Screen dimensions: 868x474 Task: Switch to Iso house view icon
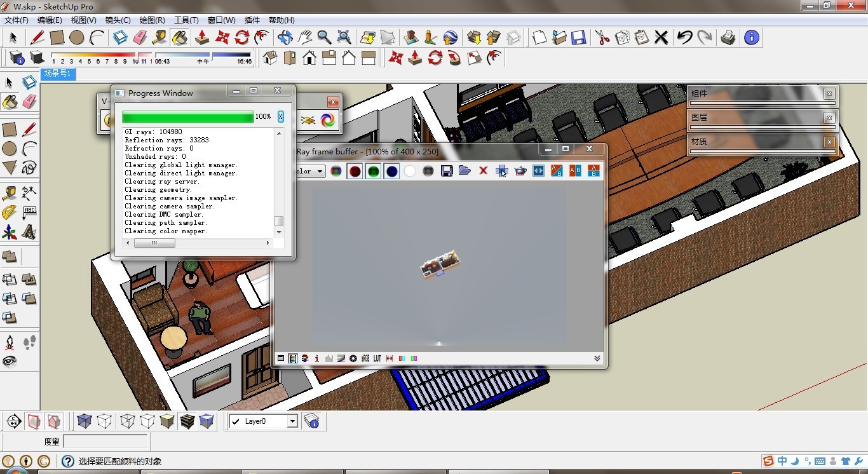point(270,58)
